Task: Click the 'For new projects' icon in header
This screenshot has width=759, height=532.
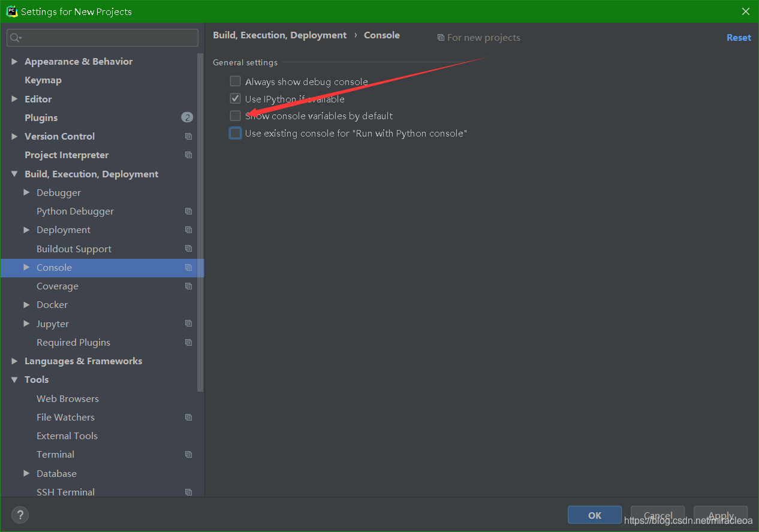Action: click(441, 37)
